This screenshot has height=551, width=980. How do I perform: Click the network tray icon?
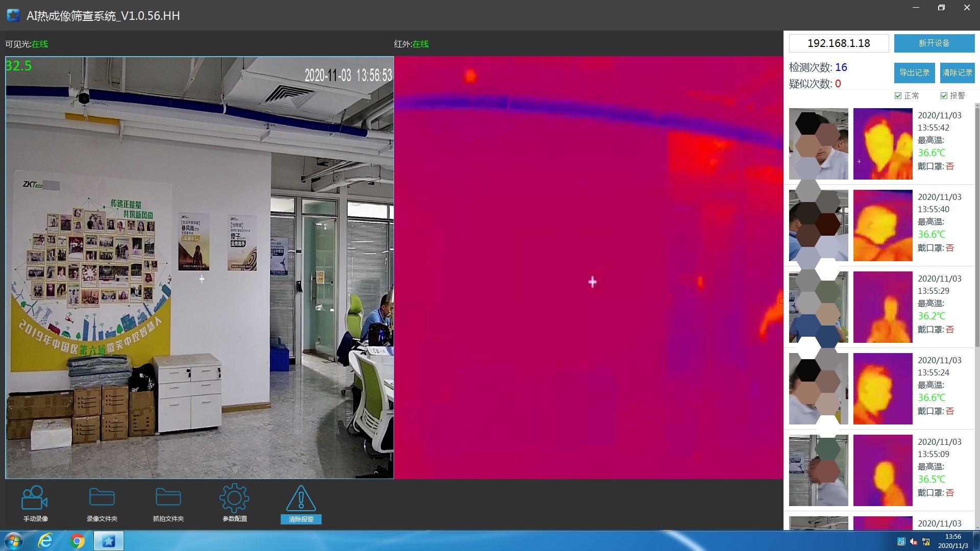[926, 542]
